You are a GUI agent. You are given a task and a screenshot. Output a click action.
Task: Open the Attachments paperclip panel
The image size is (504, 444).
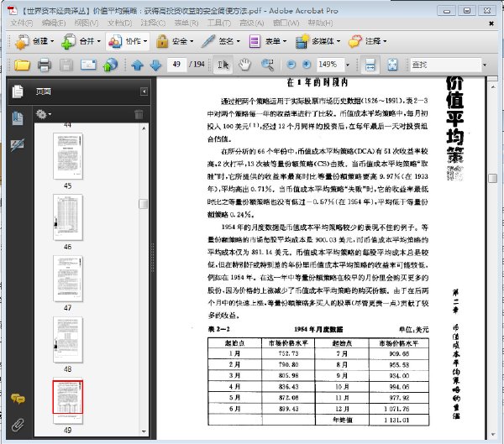point(18,425)
